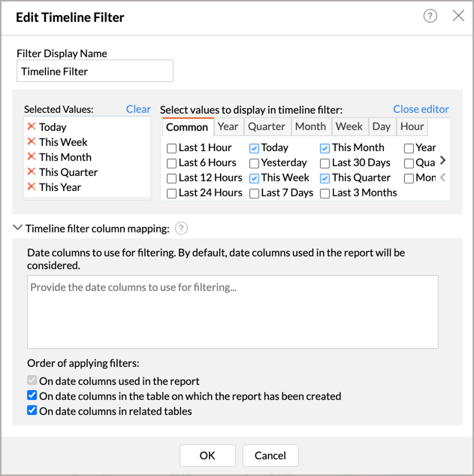Uncheck date columns in related tables
This screenshot has width=474, height=476.
(32, 411)
